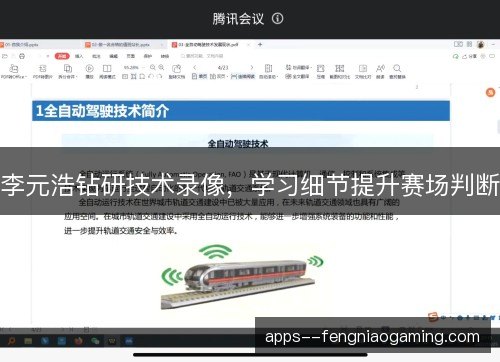Open the 保护 ribbon tab
Screen dimensions: 500x362
[148, 56]
